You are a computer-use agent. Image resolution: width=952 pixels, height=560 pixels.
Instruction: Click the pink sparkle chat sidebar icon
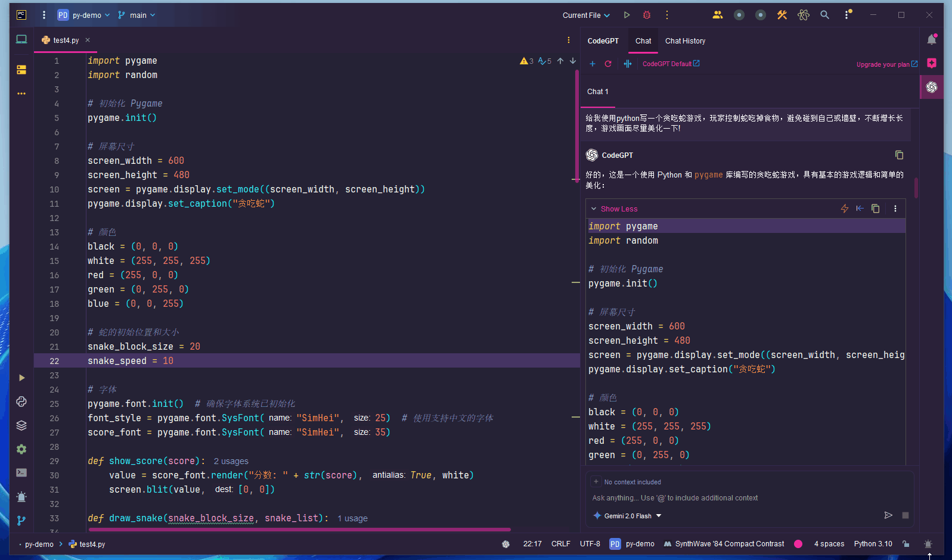click(x=932, y=63)
